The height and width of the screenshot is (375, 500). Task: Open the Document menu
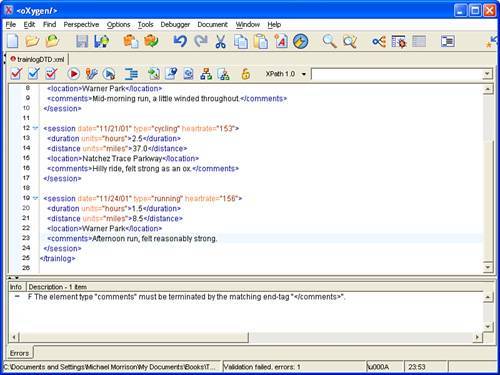(x=212, y=24)
